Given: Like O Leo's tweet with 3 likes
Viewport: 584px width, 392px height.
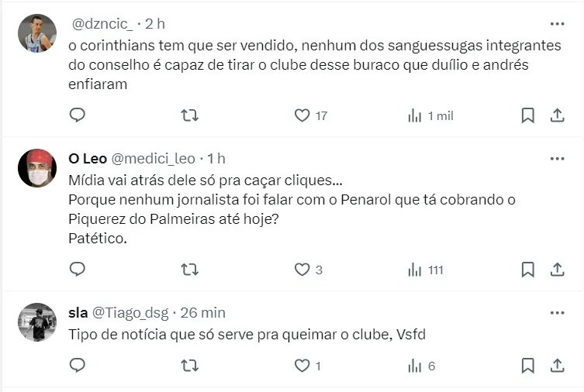Looking at the screenshot, I should [302, 270].
